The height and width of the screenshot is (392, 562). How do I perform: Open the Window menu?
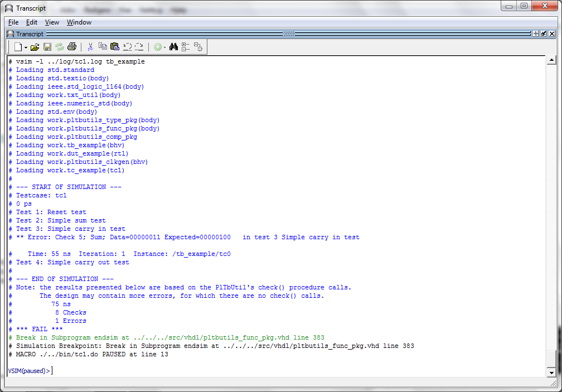click(x=79, y=22)
